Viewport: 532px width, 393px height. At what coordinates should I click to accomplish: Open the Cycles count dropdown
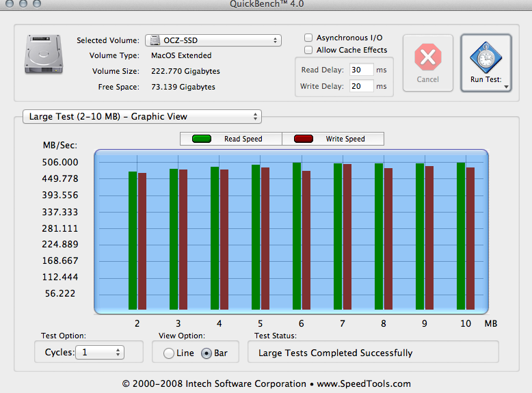point(100,352)
